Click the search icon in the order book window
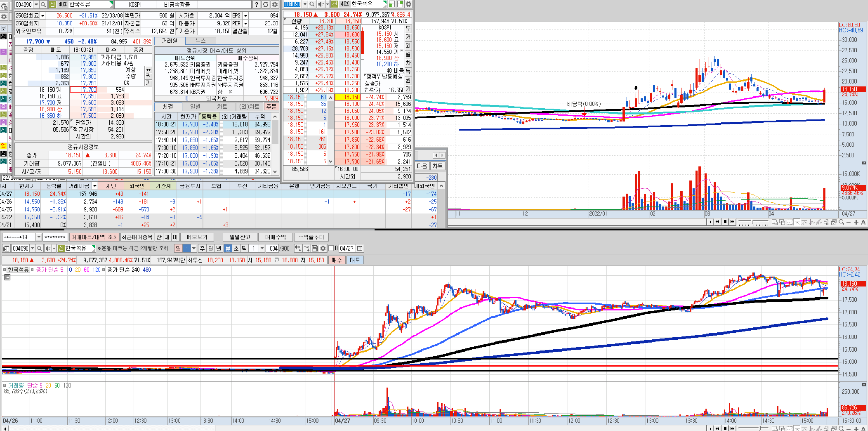The width and height of the screenshot is (868, 431). pyautogui.click(x=312, y=4)
